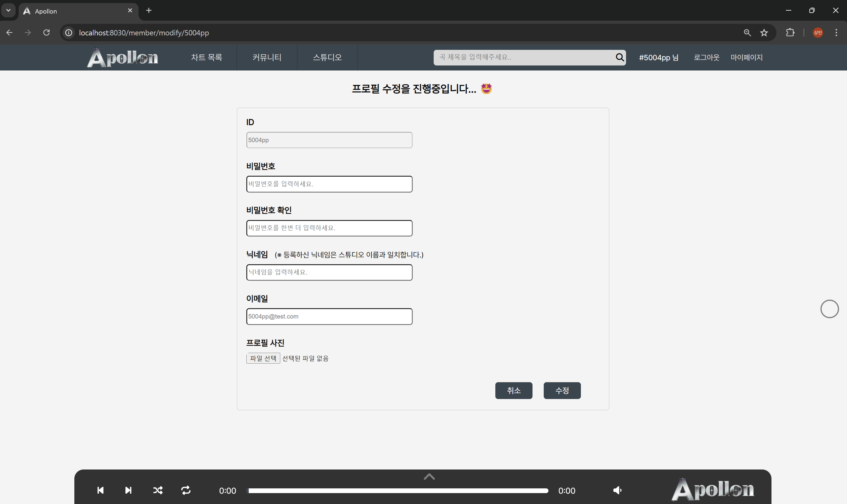Screen dimensions: 847x504
Task: Open 마이페이지 link
Action: tap(746, 58)
